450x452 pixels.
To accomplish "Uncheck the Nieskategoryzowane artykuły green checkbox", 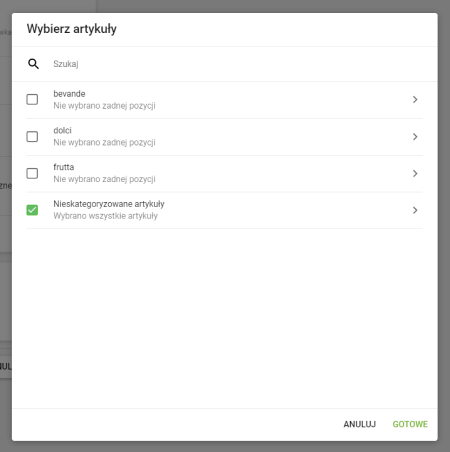I will pos(32,210).
